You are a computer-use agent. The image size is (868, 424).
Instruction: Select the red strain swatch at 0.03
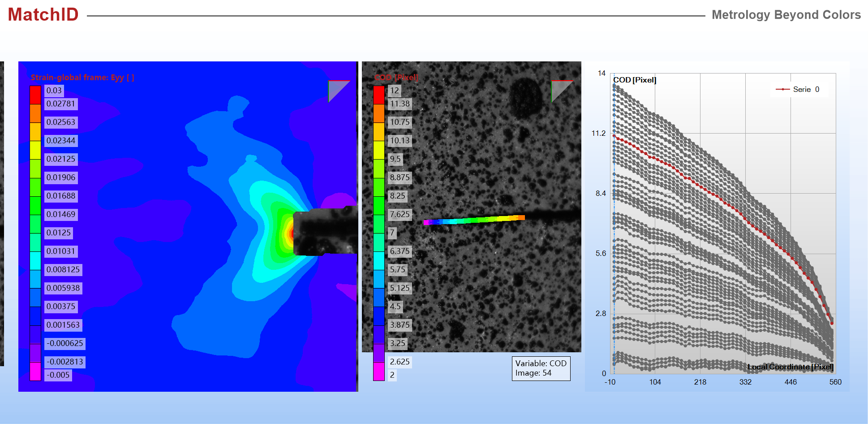35,95
